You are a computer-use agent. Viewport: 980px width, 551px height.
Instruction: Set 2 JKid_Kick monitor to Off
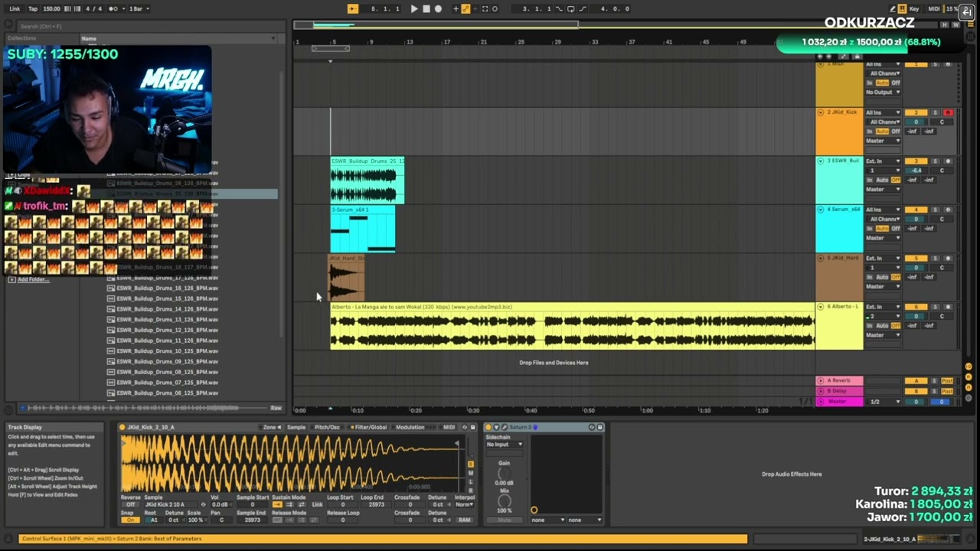(x=896, y=132)
